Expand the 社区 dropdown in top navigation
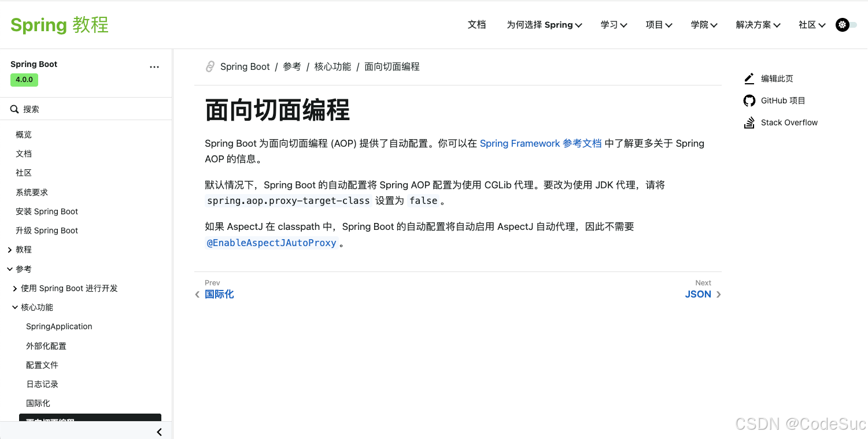This screenshot has height=439, width=868. tap(812, 25)
